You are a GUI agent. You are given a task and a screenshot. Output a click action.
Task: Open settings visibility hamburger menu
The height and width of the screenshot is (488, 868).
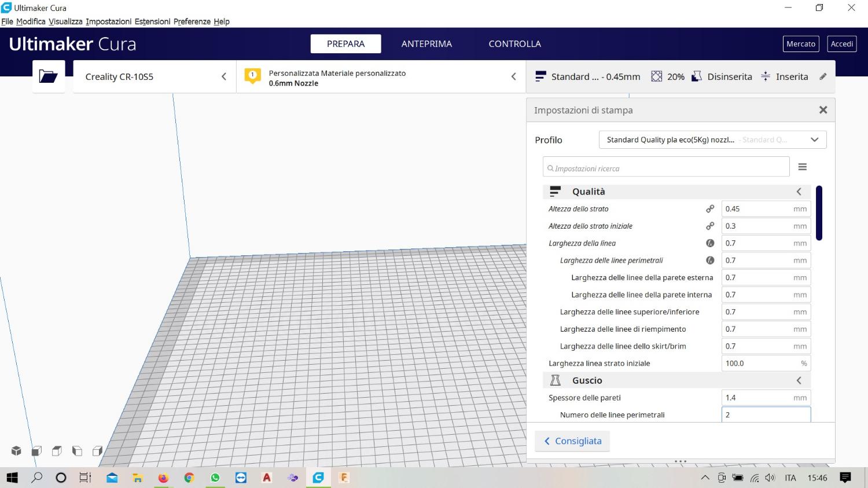click(803, 167)
